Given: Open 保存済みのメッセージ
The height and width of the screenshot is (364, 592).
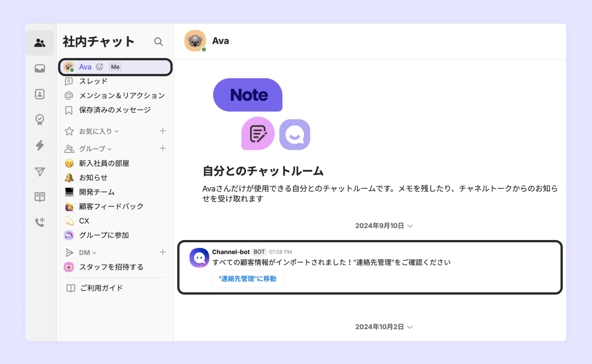Looking at the screenshot, I should point(115,110).
